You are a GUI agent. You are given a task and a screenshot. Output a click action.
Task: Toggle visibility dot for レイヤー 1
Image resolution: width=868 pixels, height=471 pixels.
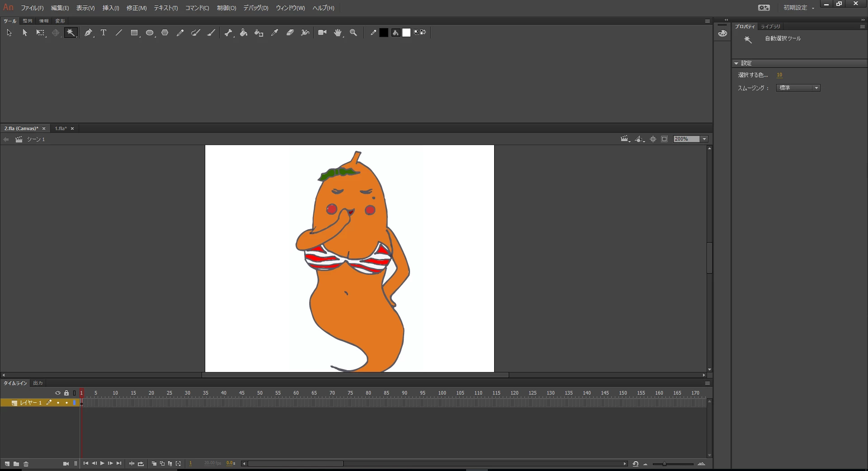(58, 403)
